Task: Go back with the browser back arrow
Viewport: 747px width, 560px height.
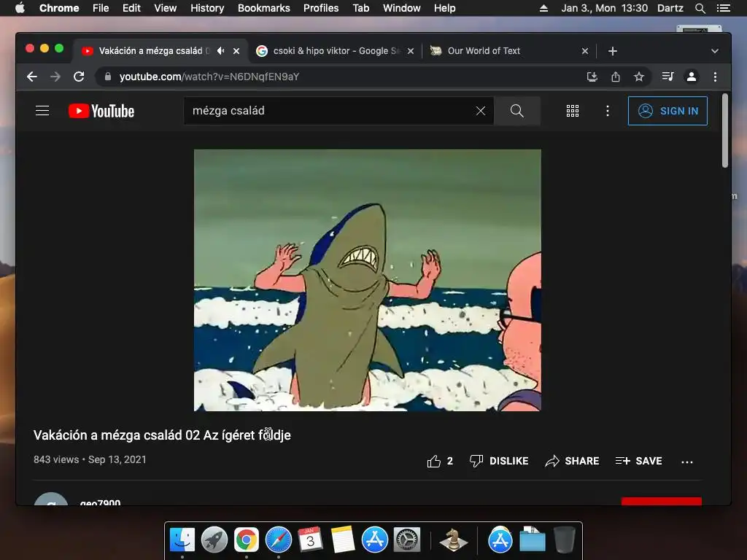Action: pos(32,77)
